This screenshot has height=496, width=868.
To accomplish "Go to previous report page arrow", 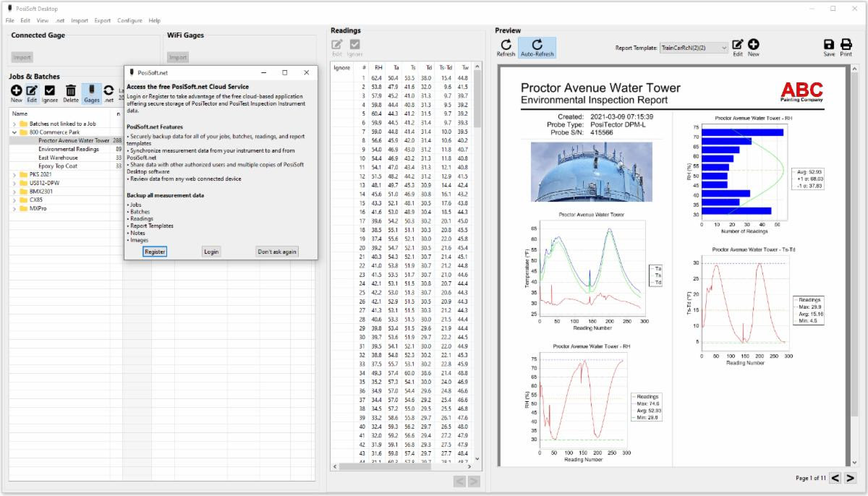I will [x=835, y=478].
